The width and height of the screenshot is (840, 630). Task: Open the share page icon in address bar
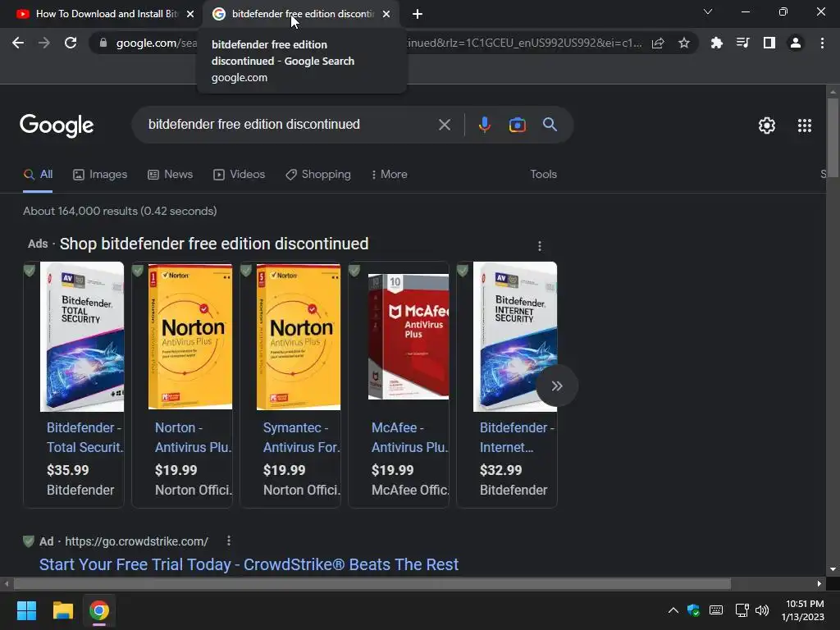pyautogui.click(x=658, y=43)
